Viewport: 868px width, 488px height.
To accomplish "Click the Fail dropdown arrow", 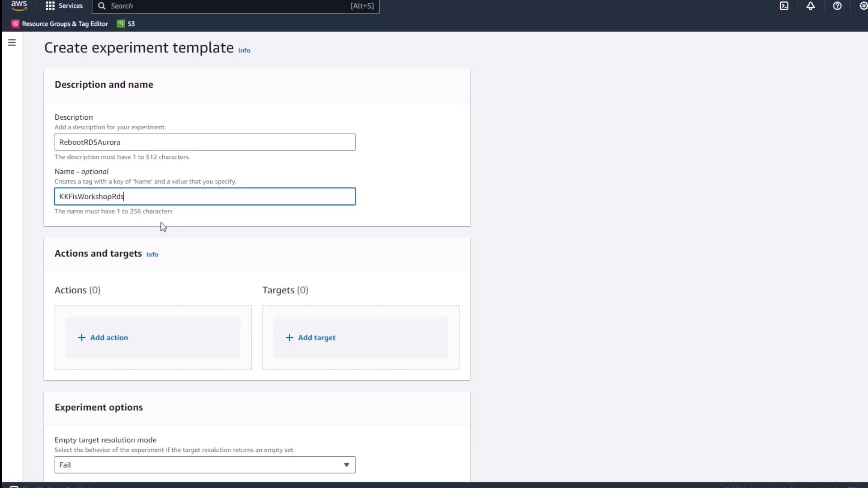I will (x=346, y=465).
